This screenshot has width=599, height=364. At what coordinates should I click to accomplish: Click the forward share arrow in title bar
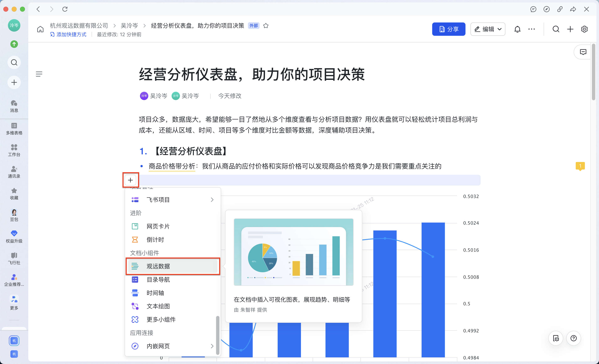(x=573, y=9)
